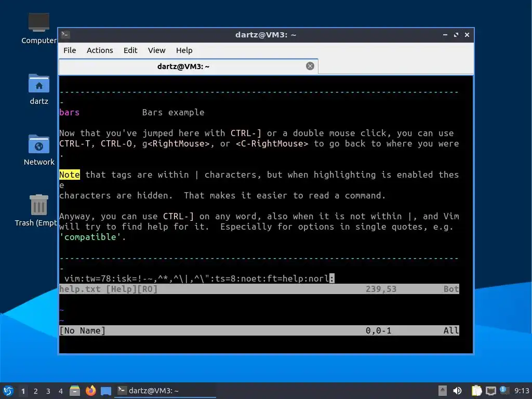Open the Computer desktop icon
This screenshot has height=399, width=532.
pyautogui.click(x=38, y=29)
